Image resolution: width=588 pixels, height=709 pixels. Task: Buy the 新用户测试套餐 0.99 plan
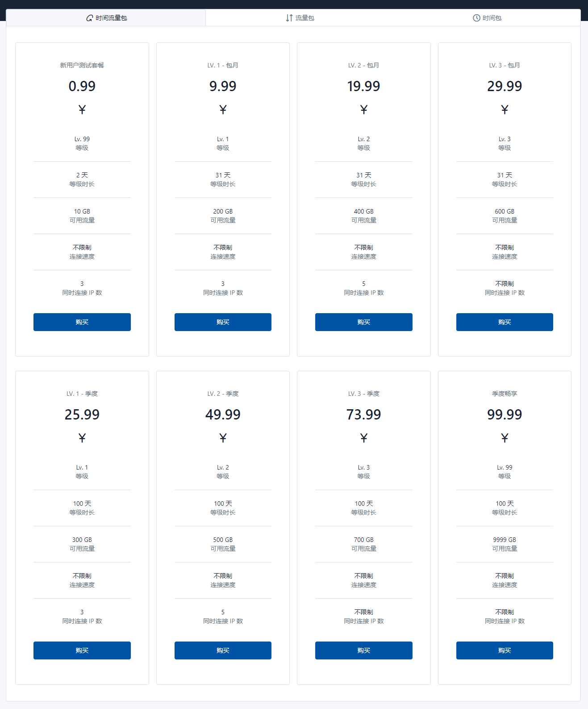coord(82,322)
